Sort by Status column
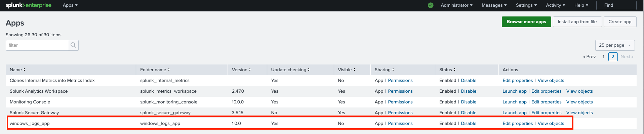Image resolution: width=644 pixels, height=134 pixels. pos(447,70)
